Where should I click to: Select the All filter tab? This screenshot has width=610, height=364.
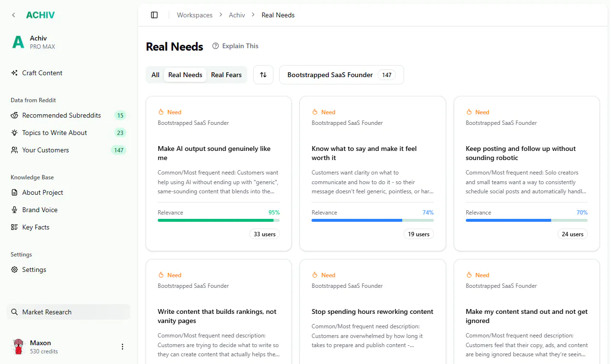[x=155, y=75]
